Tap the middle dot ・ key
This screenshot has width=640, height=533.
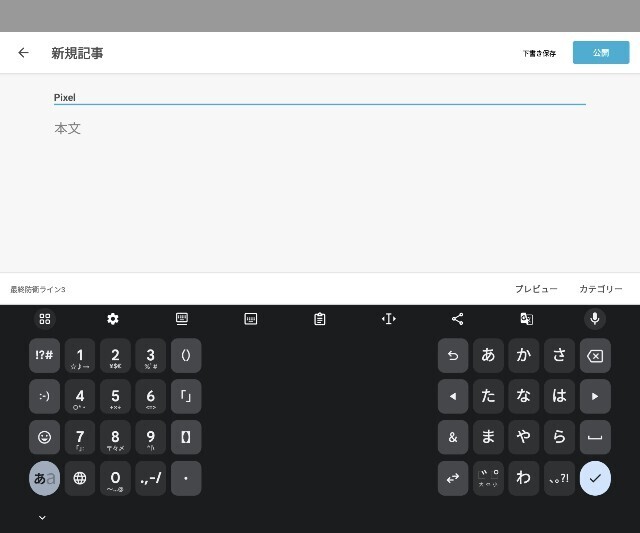186,478
